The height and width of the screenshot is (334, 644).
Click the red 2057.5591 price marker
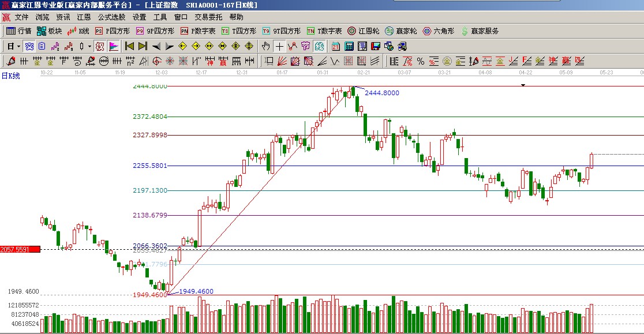coord(20,249)
